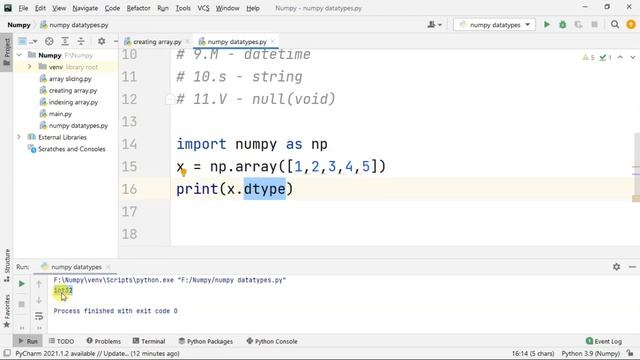The width and height of the screenshot is (640, 360).
Task: Go to next highlighted error arrow
Action: [633, 58]
